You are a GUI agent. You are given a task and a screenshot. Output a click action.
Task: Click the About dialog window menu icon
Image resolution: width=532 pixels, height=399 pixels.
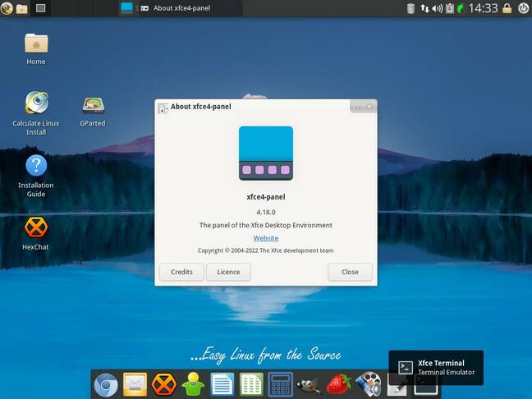point(163,108)
